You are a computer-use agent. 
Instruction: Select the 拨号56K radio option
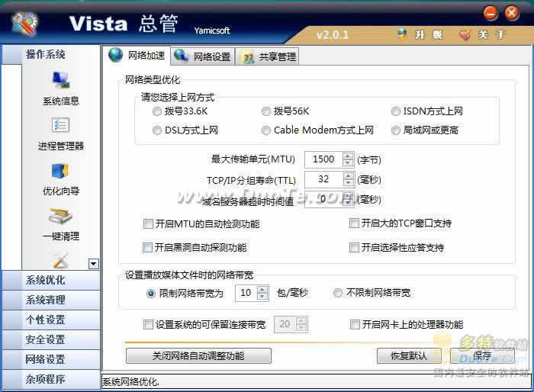pyautogui.click(x=266, y=111)
